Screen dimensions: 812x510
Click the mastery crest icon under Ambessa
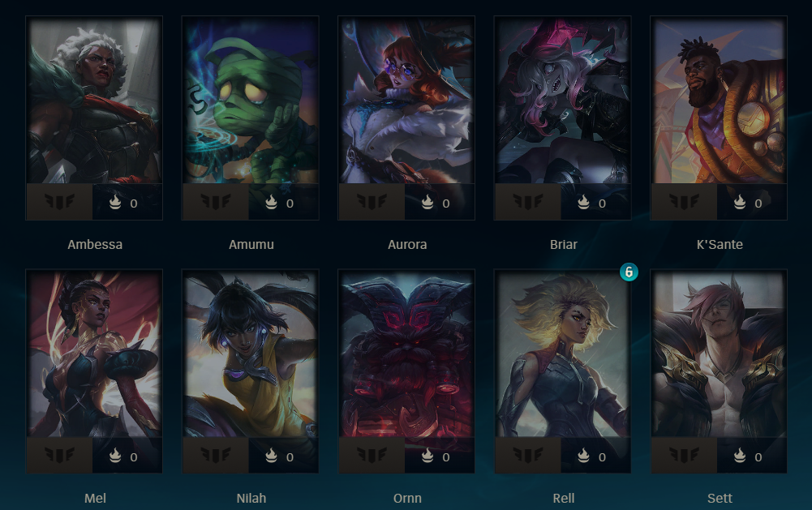tap(59, 201)
